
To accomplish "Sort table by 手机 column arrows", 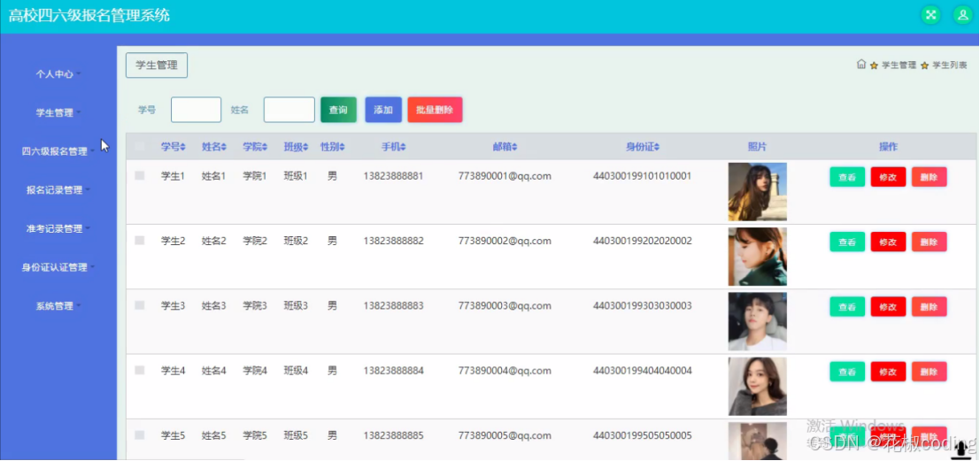I will 403,148.
